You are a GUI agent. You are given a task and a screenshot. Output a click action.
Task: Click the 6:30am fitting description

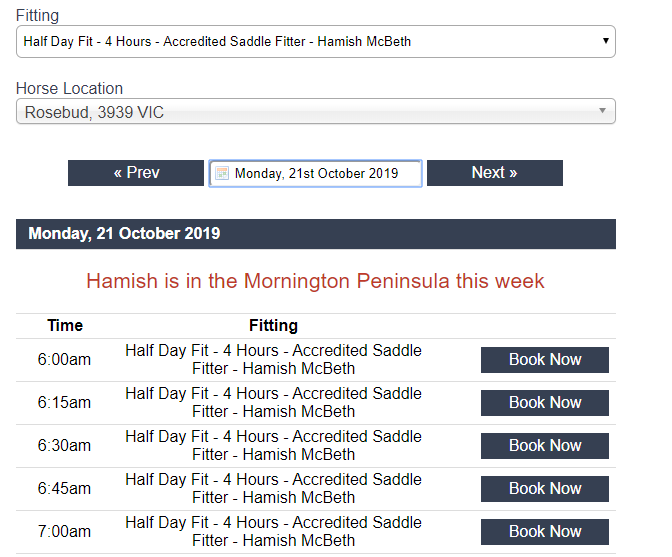tap(273, 446)
